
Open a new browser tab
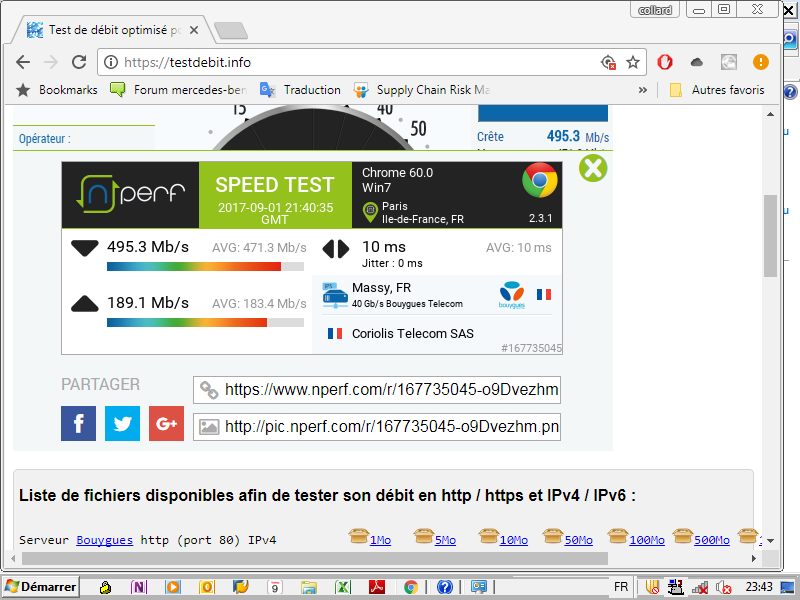coord(230,30)
